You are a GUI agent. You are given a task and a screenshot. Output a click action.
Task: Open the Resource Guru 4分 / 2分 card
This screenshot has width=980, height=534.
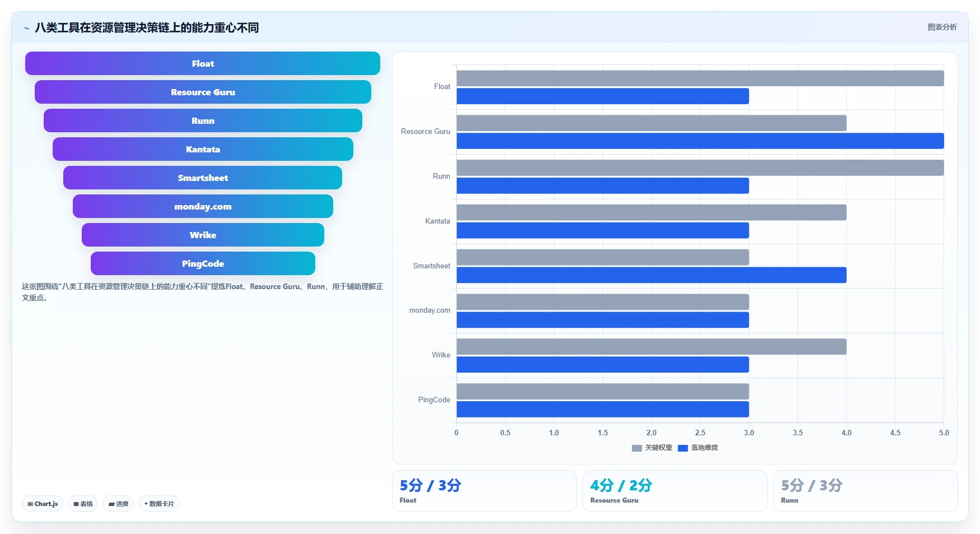pyautogui.click(x=675, y=491)
